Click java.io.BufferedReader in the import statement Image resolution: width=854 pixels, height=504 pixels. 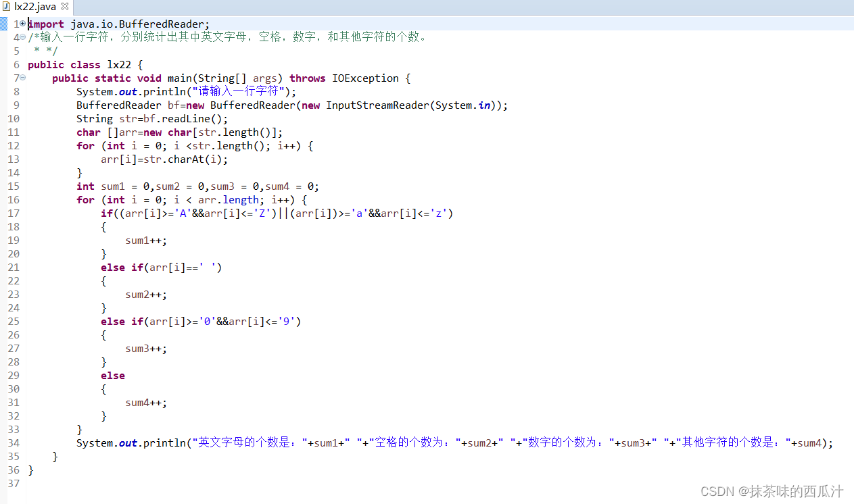click(137, 24)
